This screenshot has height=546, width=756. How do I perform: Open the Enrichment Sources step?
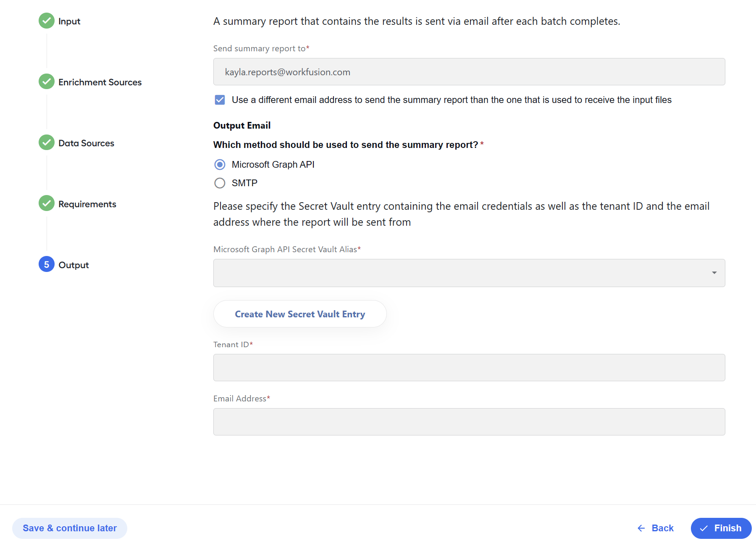coord(100,82)
